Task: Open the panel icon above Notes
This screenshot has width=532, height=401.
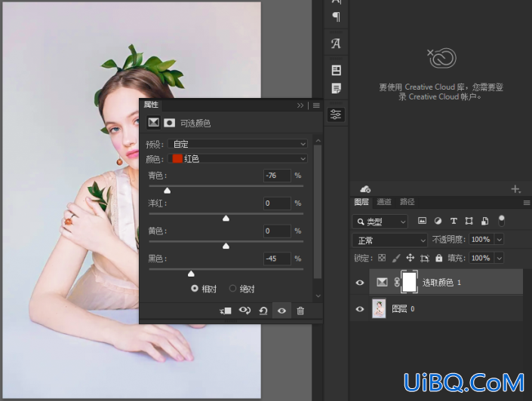Action: (x=336, y=70)
